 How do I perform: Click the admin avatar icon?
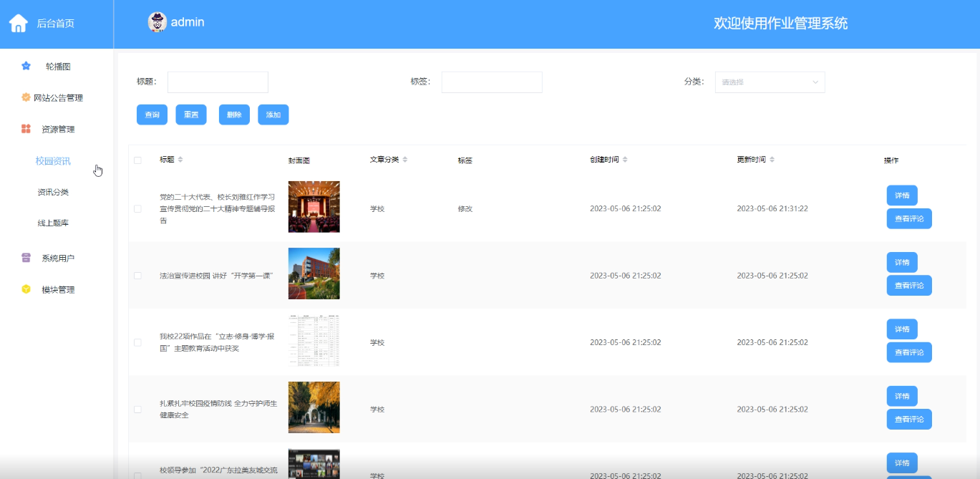(157, 22)
